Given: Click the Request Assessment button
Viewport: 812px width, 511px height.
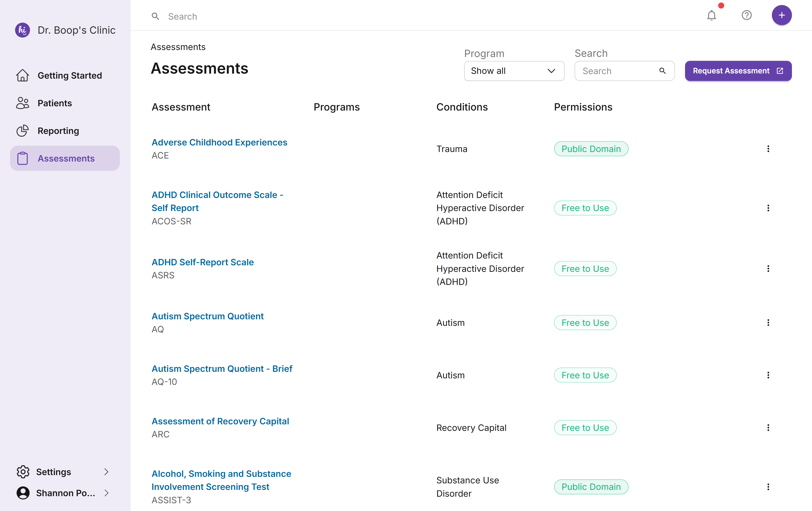Looking at the screenshot, I should tap(738, 71).
